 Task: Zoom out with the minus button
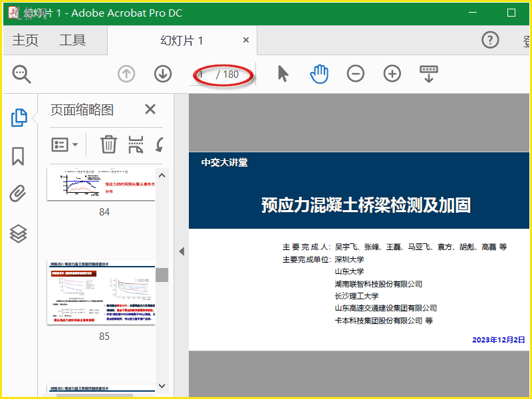(x=356, y=74)
